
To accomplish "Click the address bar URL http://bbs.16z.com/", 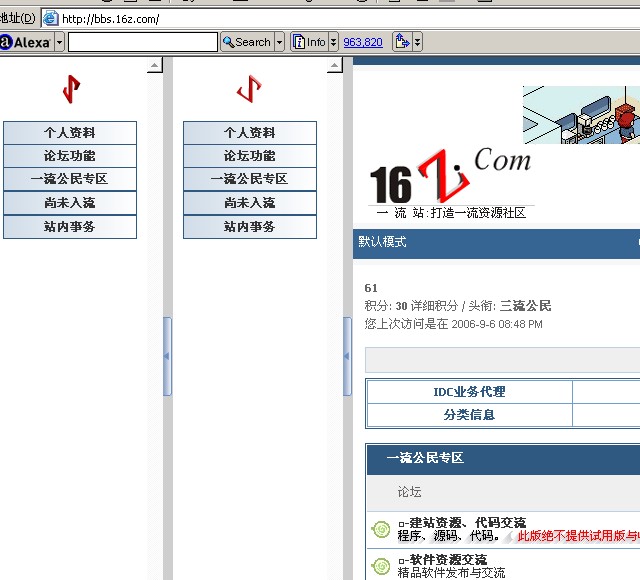I will [x=111, y=19].
